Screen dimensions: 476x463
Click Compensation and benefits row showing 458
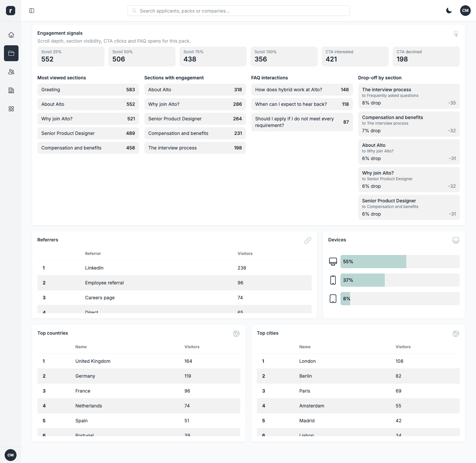coord(88,148)
